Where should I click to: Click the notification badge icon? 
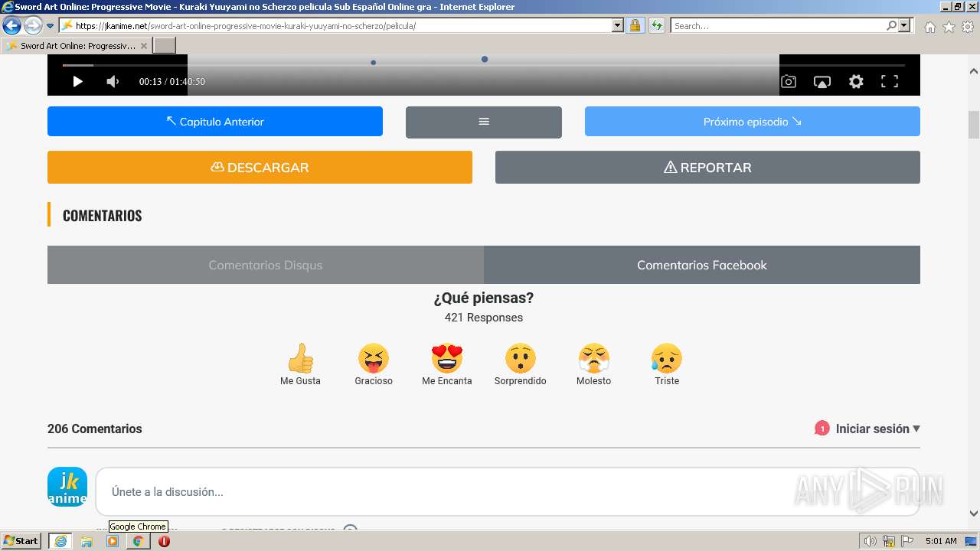point(822,429)
